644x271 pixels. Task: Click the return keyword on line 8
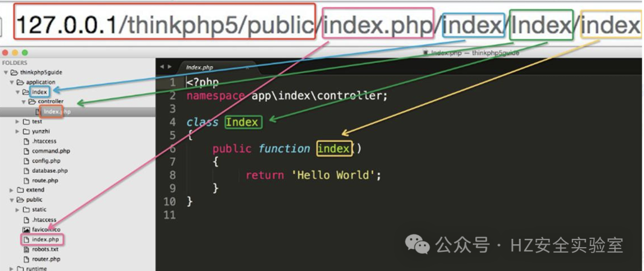265,175
